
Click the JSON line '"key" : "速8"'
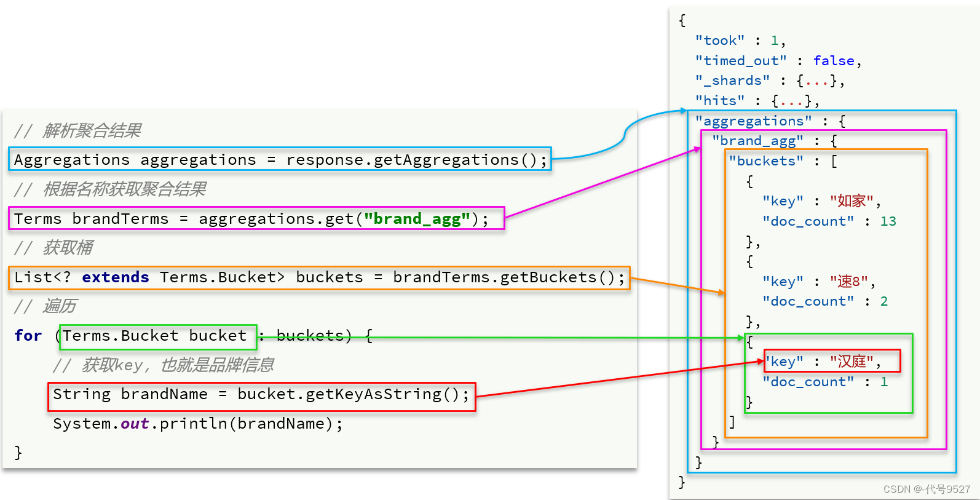coord(818,282)
